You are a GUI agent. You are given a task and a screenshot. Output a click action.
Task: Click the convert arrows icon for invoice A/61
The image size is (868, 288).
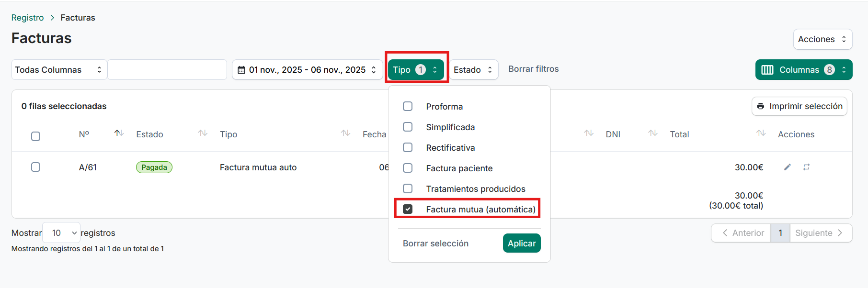(807, 167)
